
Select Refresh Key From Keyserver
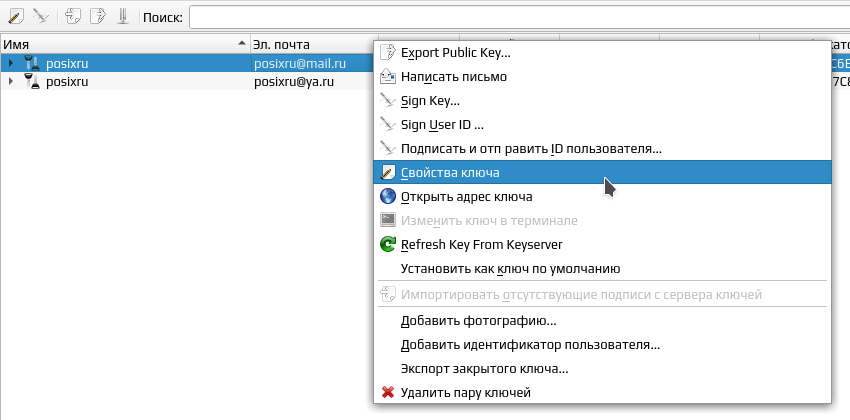[602, 244]
